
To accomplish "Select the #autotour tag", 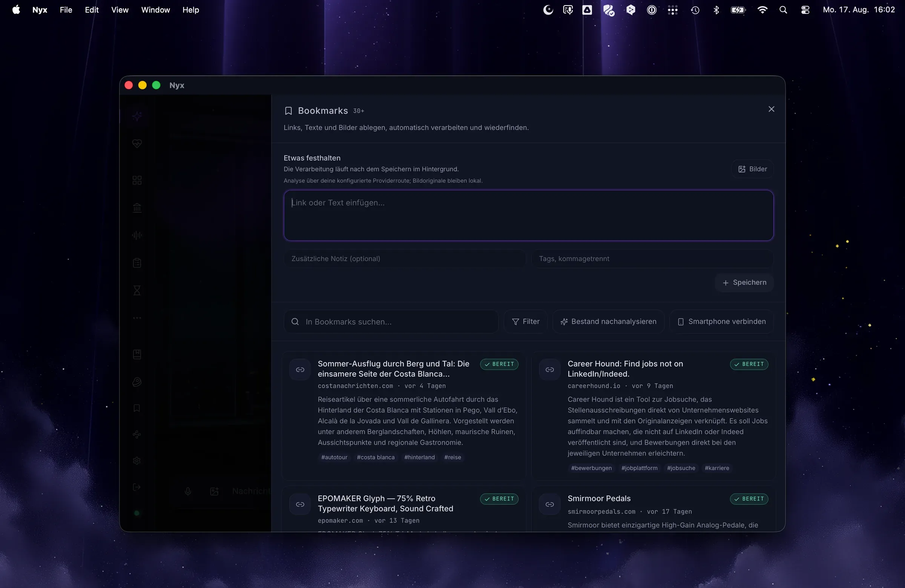I will pyautogui.click(x=334, y=457).
